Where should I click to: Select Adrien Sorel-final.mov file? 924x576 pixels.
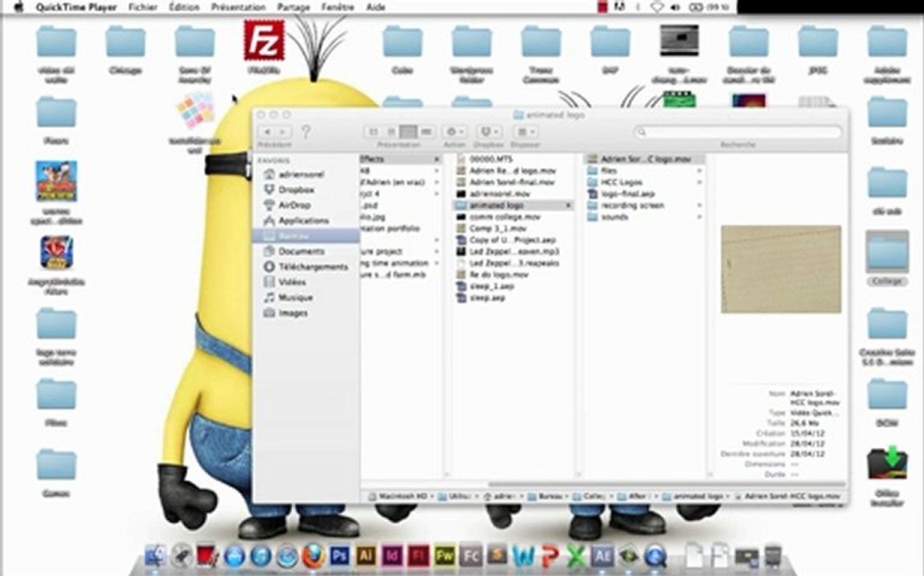(512, 182)
